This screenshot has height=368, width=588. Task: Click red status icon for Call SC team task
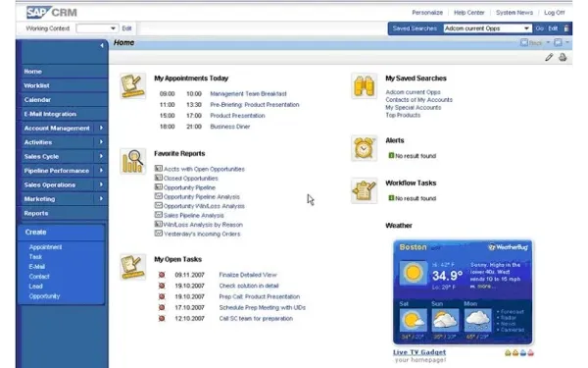point(162,318)
